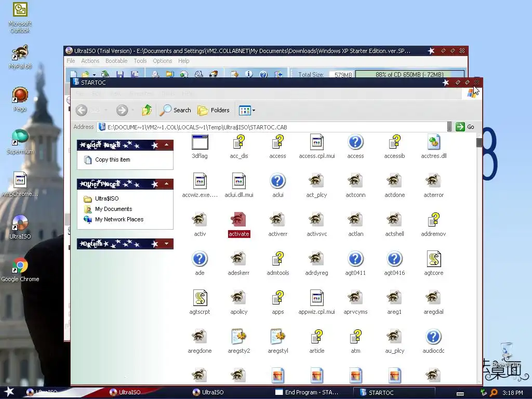Open UltraISO Help menu

(184, 61)
